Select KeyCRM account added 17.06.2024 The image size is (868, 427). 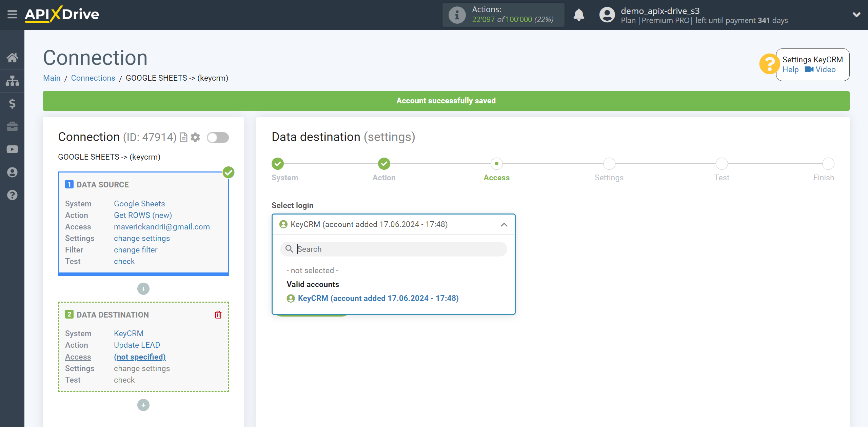click(x=378, y=298)
